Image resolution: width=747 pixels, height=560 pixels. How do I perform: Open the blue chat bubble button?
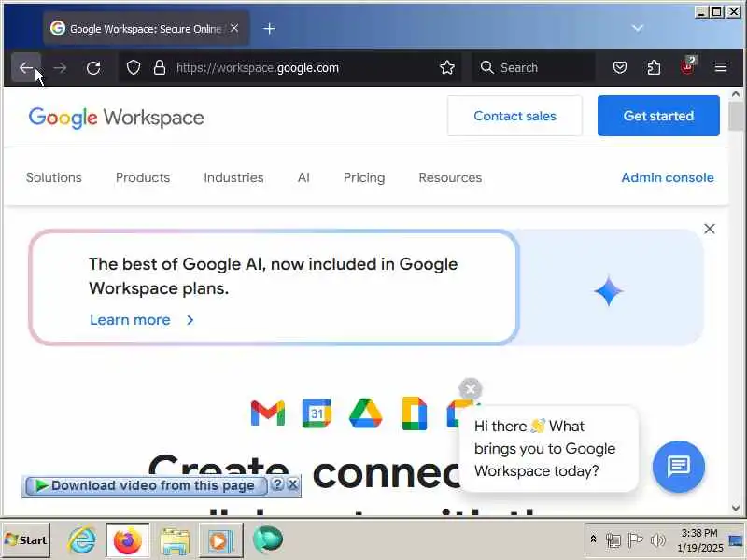[x=679, y=466]
